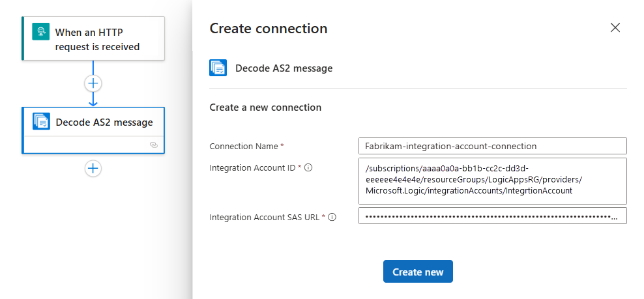Click into the Integration Account ID field
644x299 pixels.
click(x=492, y=180)
